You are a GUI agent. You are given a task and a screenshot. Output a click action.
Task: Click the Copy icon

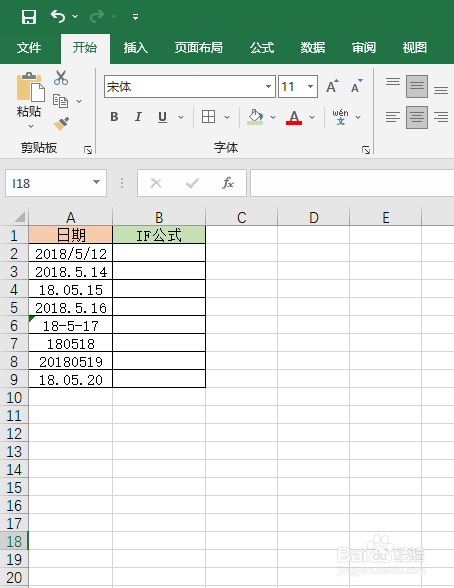60,101
